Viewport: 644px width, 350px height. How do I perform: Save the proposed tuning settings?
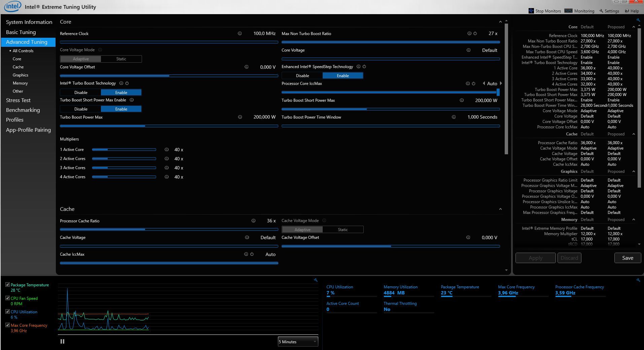pyautogui.click(x=628, y=258)
